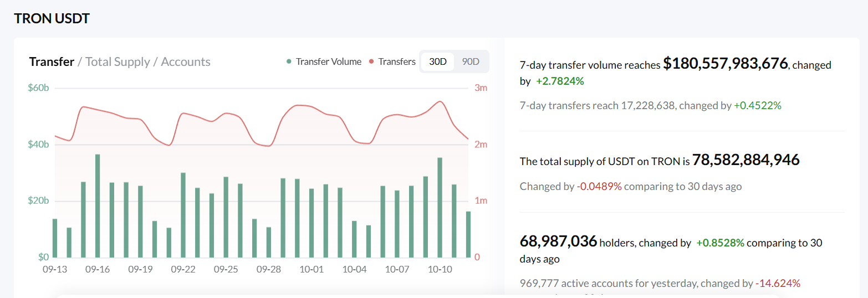868x298 pixels.
Task: Click the tallest volume bar at 09-16
Action: click(98, 206)
